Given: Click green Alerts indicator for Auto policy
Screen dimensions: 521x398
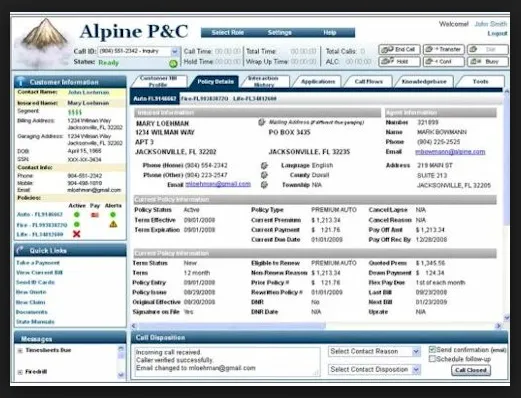Looking at the screenshot, I should coord(113,215).
